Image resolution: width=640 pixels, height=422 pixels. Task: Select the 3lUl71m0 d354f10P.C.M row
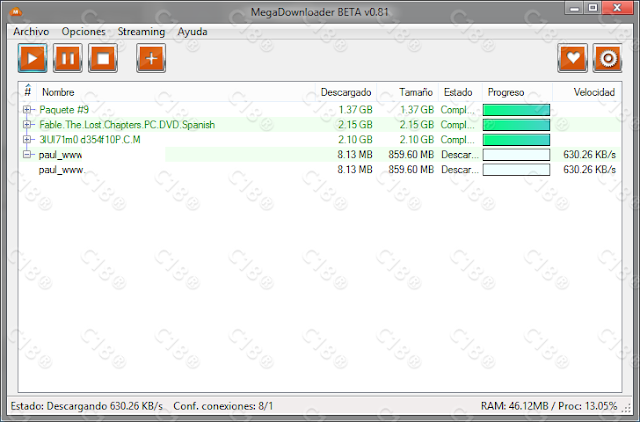pos(320,140)
